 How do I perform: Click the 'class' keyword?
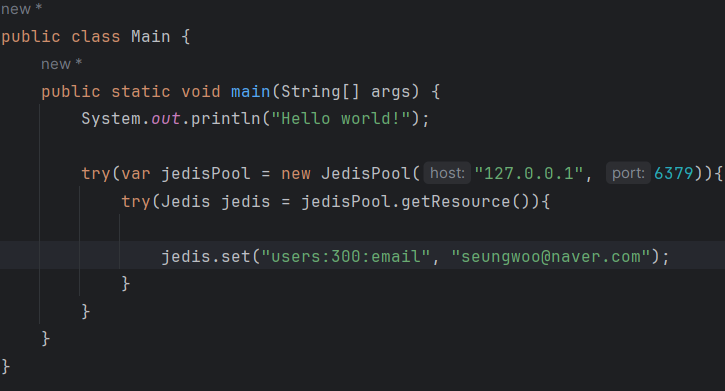pos(96,37)
